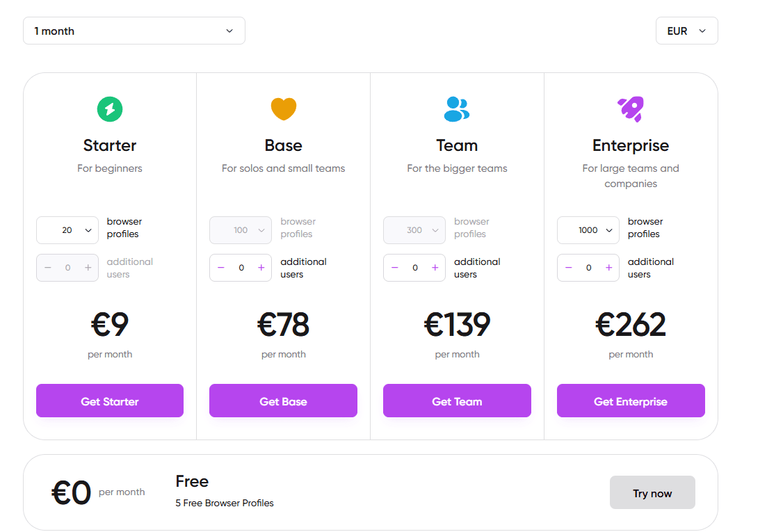Open the 1 month billing period dropdown
Image resolution: width=767 pixels, height=532 pixels.
pyautogui.click(x=134, y=31)
